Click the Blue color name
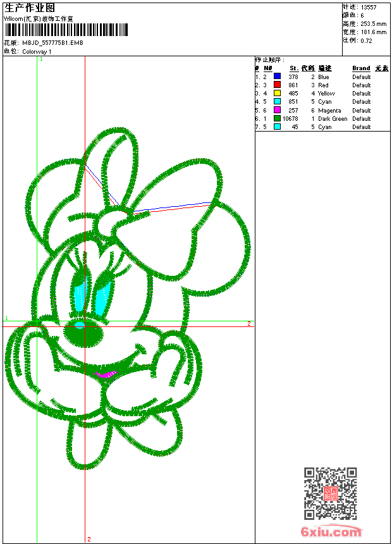Screen dimensions: 392x544 point(323,77)
